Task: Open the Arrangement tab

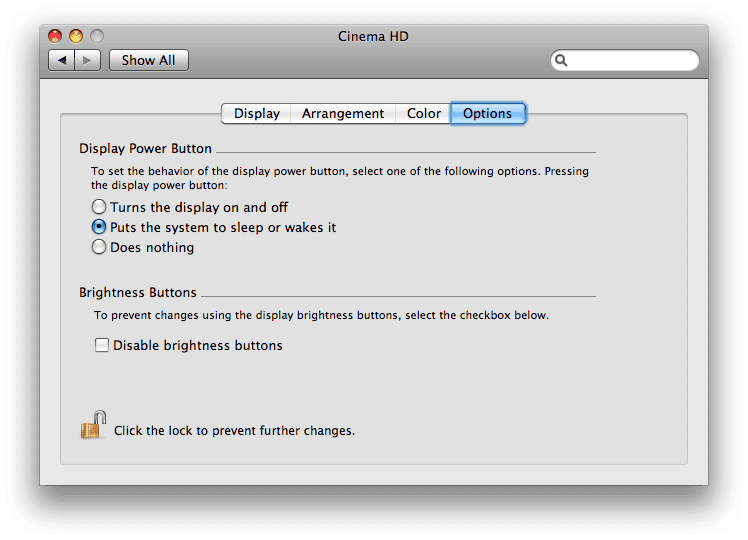Action: pyautogui.click(x=343, y=113)
